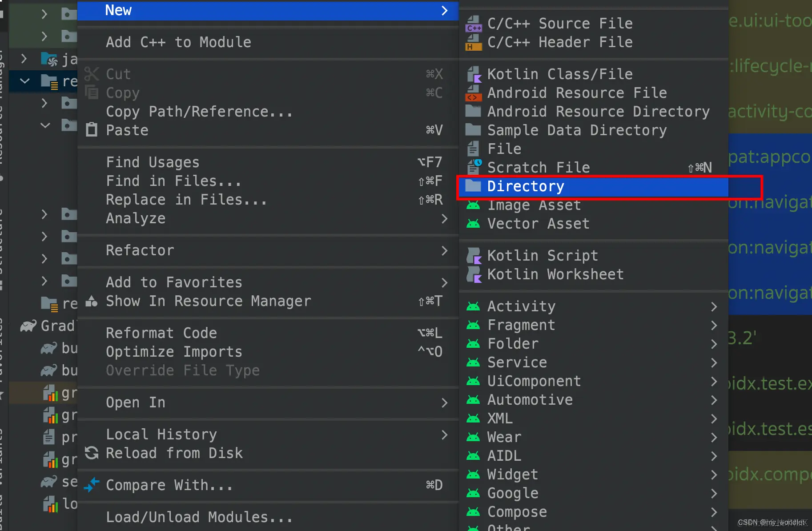Choose Find Usages from context menu

268,162
